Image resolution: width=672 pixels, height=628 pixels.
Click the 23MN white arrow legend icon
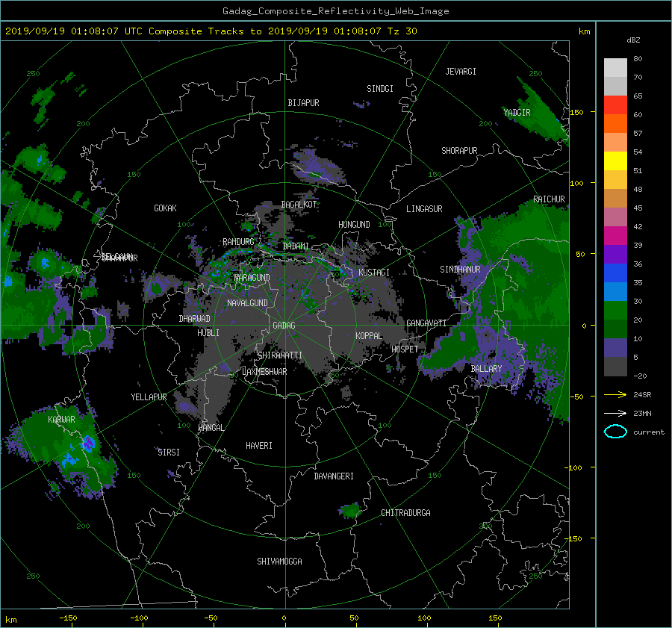[x=615, y=413]
